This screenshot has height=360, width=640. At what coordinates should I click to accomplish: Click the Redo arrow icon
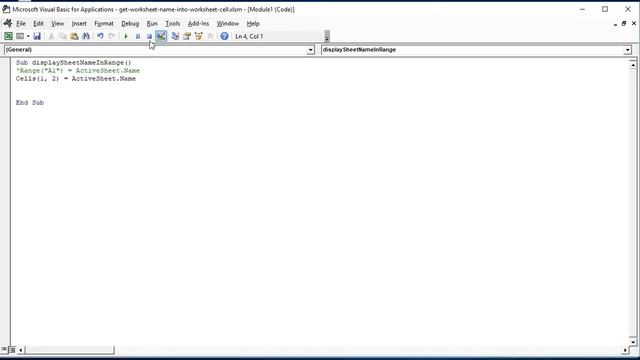111,36
